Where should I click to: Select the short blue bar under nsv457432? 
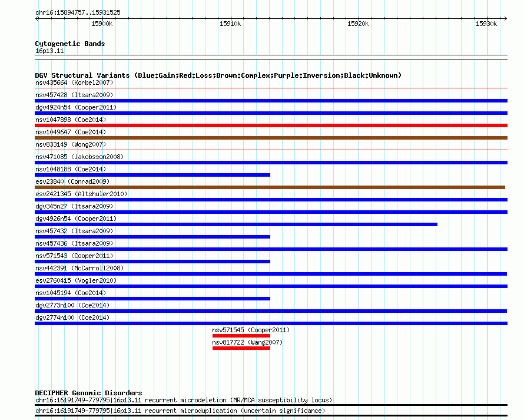tap(152, 237)
